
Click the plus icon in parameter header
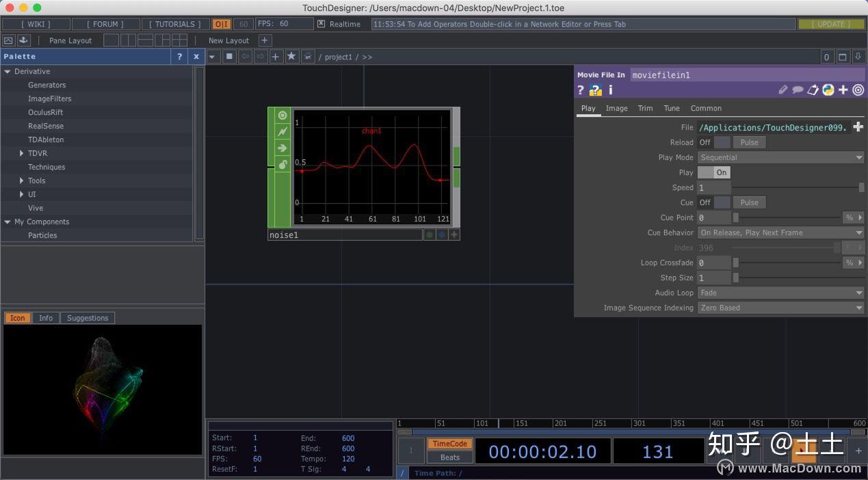[843, 90]
